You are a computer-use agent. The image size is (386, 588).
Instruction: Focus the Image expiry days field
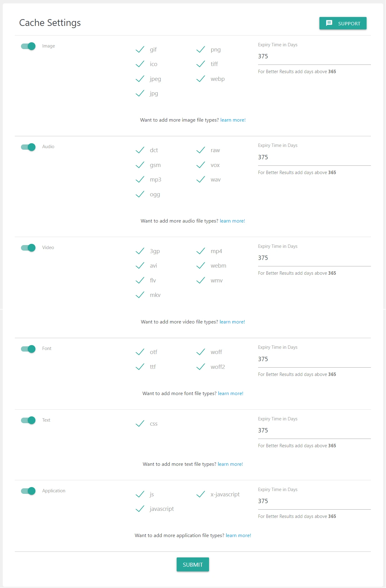pyautogui.click(x=314, y=56)
